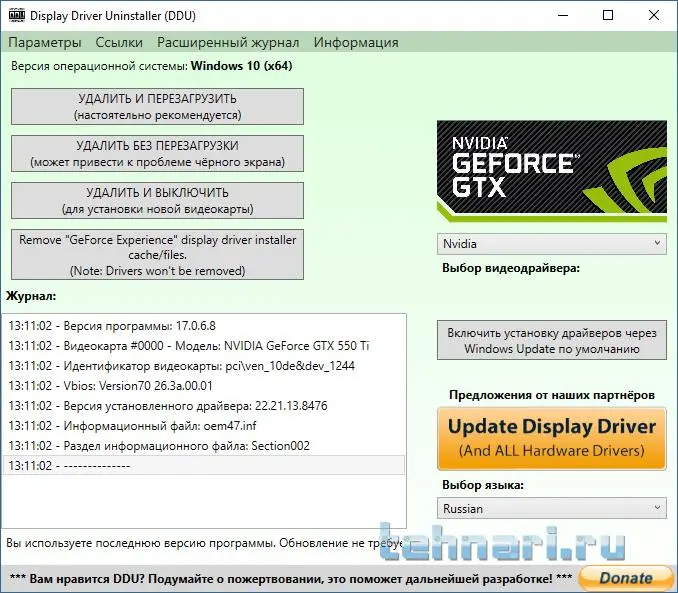Select the dashed separator log line
The width and height of the screenshot is (678, 593).
[204, 465]
